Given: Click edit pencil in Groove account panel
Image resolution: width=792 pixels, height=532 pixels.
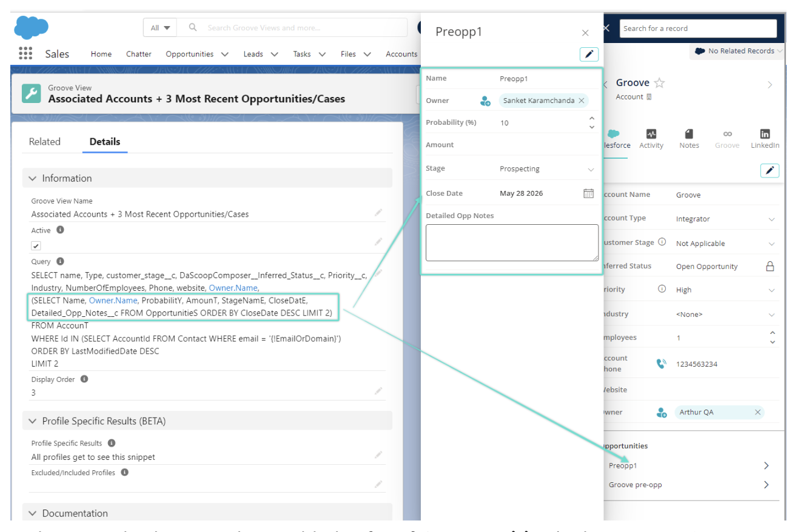Looking at the screenshot, I should 770,170.
